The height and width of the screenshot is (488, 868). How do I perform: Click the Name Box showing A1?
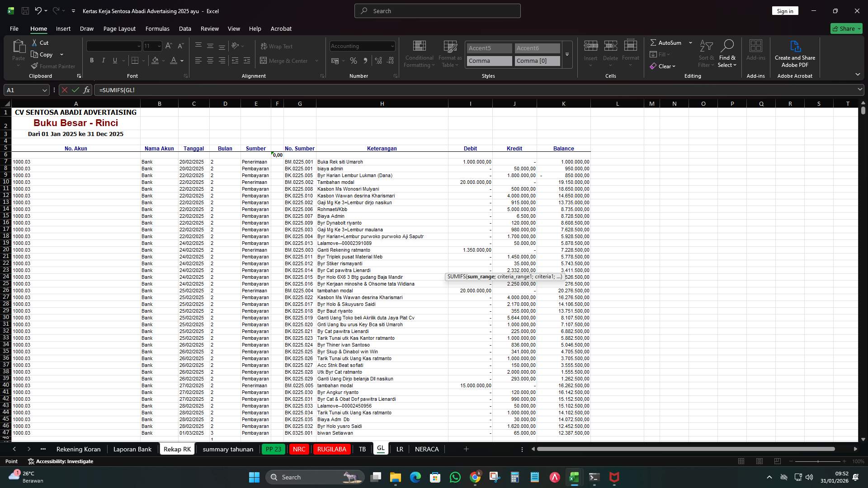pos(23,90)
